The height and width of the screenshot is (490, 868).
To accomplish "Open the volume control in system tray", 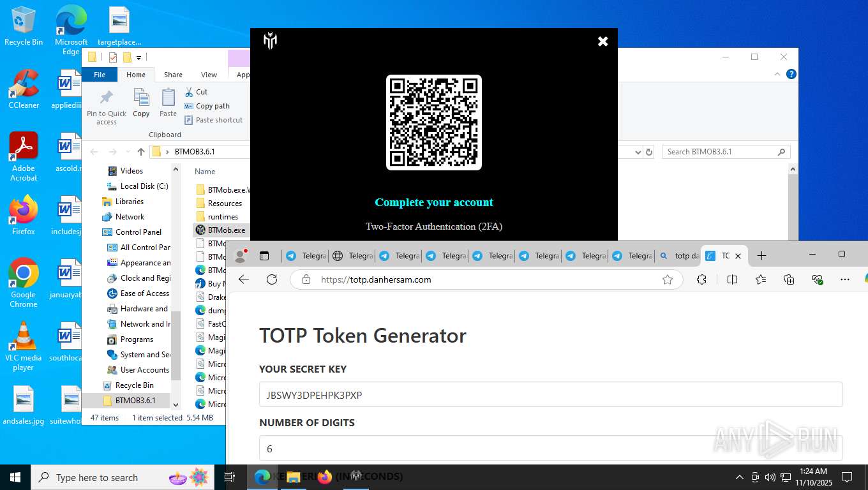I will (x=770, y=477).
